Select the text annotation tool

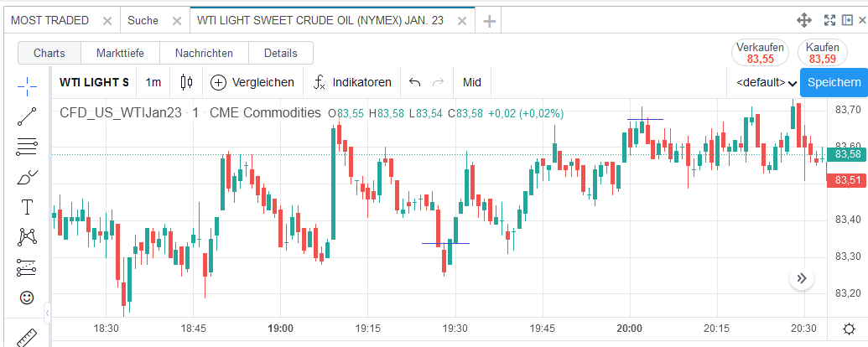27,207
